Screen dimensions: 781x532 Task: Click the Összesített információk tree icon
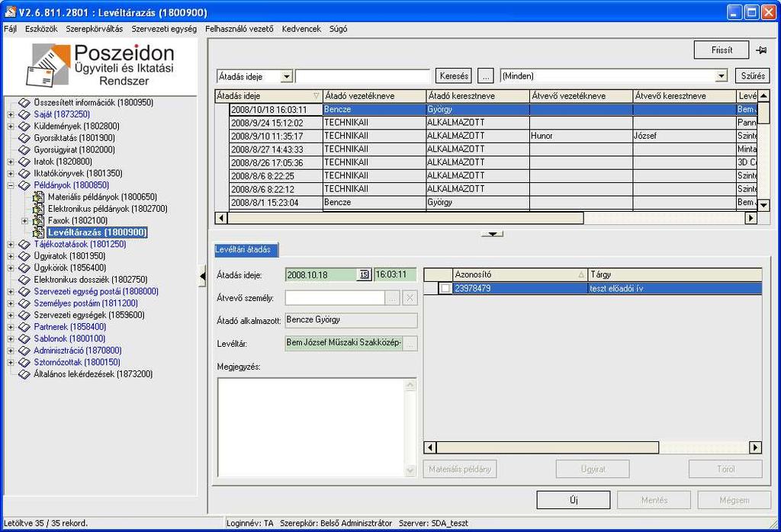tap(24, 103)
